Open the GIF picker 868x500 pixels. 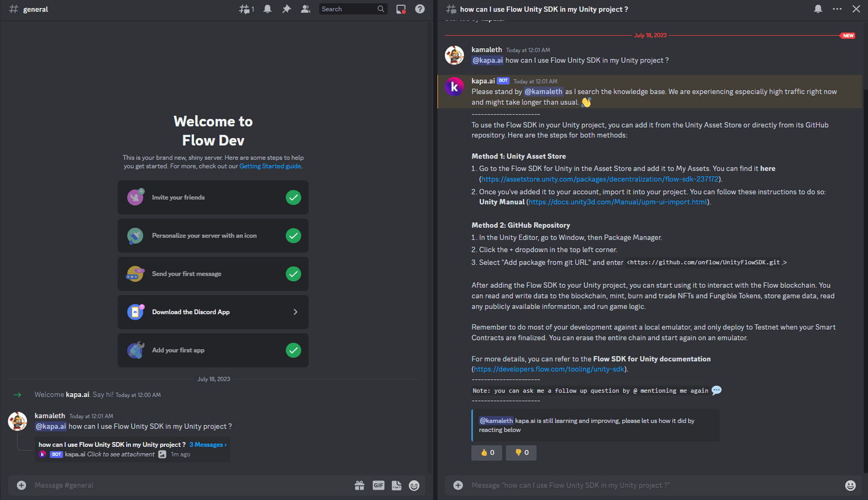pyautogui.click(x=378, y=485)
